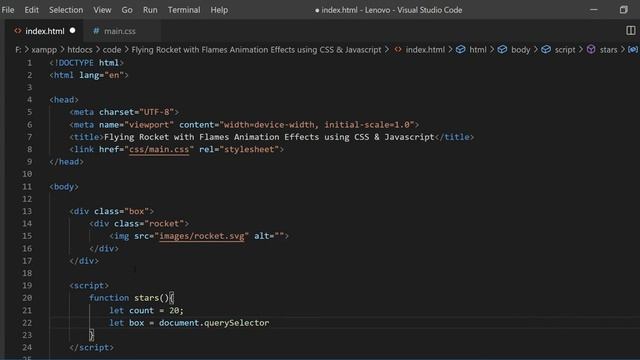The height and width of the screenshot is (360, 640).
Task: Click the title text on line 7
Action: pyautogui.click(x=269, y=137)
